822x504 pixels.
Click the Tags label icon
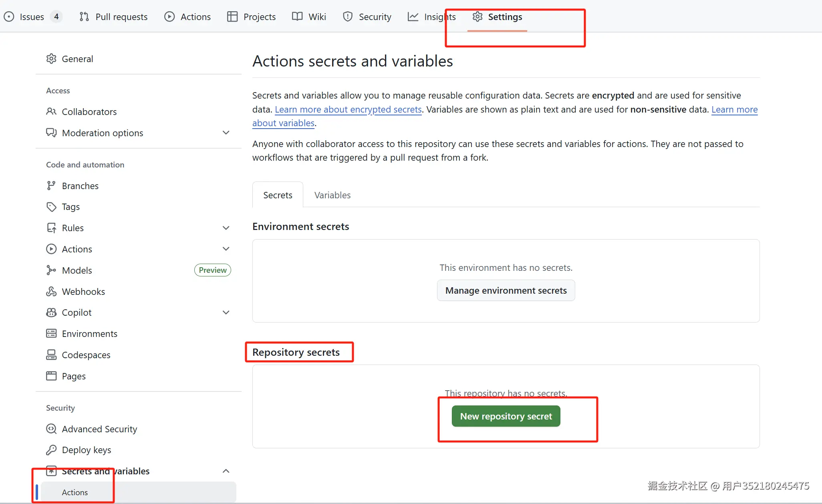click(51, 207)
